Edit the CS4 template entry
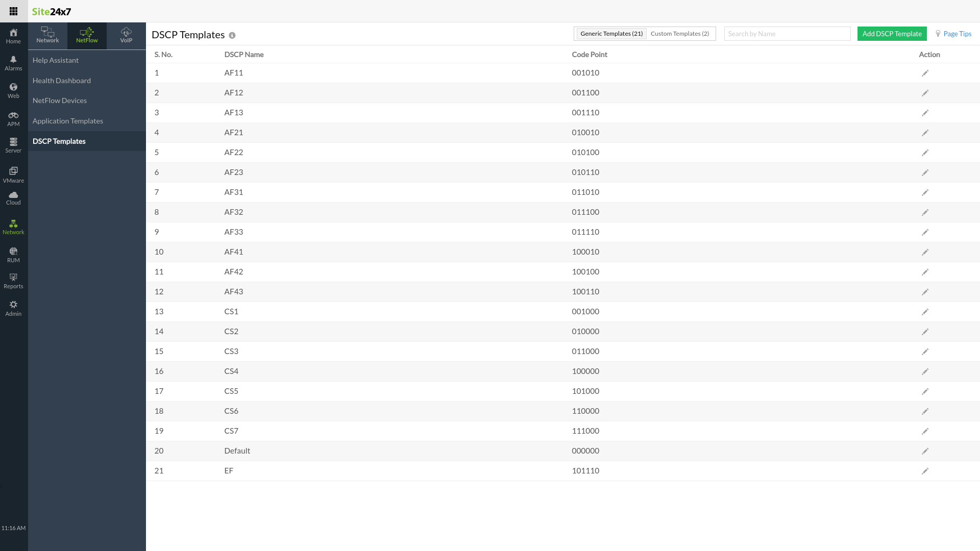 (925, 371)
